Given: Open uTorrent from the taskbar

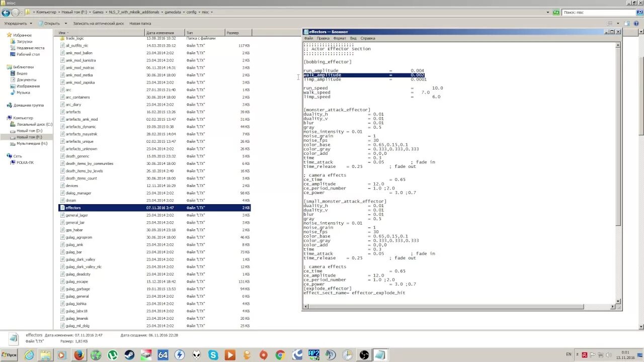Looking at the screenshot, I should tap(113, 355).
